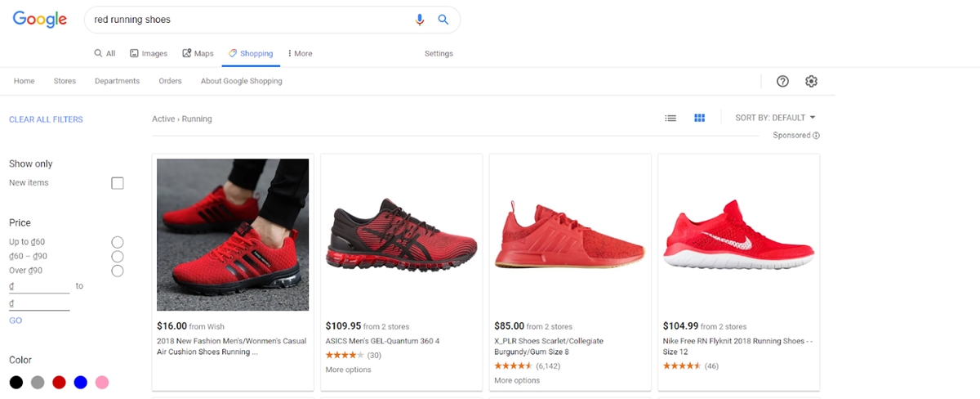Expand the More search options menu

(300, 53)
